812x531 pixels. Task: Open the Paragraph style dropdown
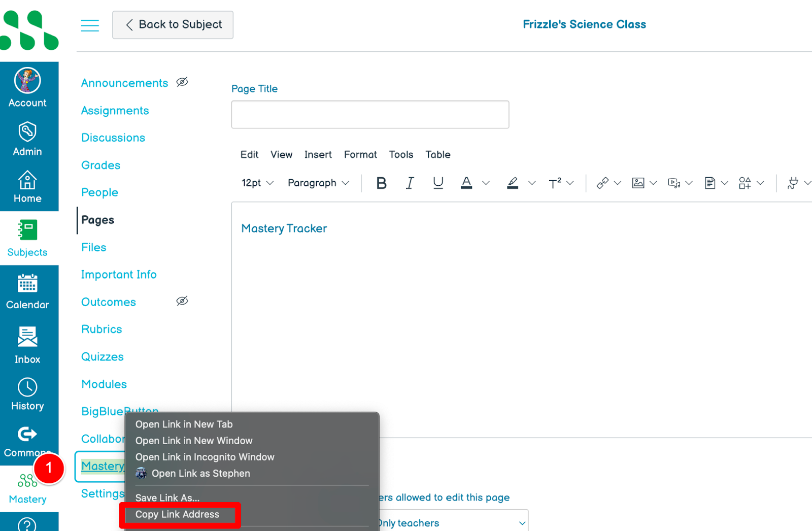pyautogui.click(x=318, y=183)
